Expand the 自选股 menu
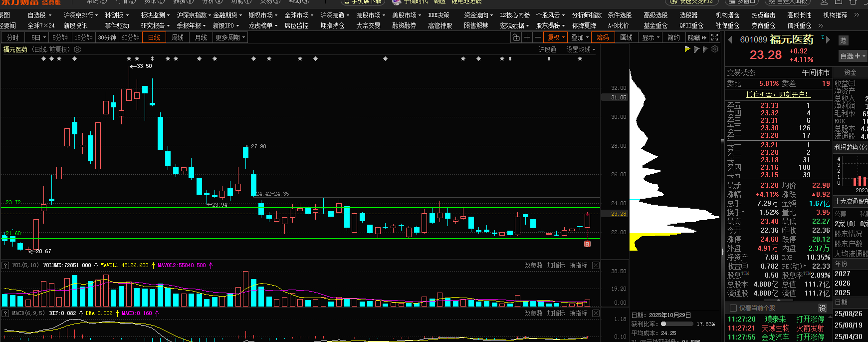The image size is (868, 342). click(40, 15)
